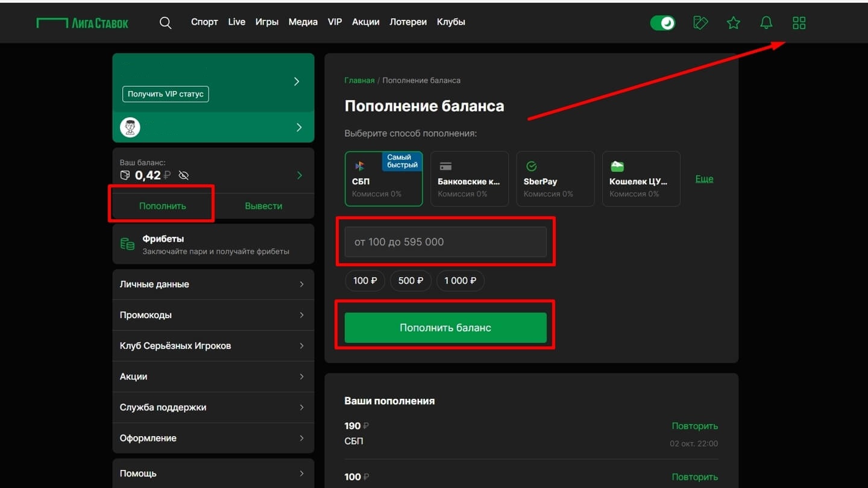868x488 pixels.
Task: Open the grid apps menu icon
Action: pyautogui.click(x=799, y=23)
